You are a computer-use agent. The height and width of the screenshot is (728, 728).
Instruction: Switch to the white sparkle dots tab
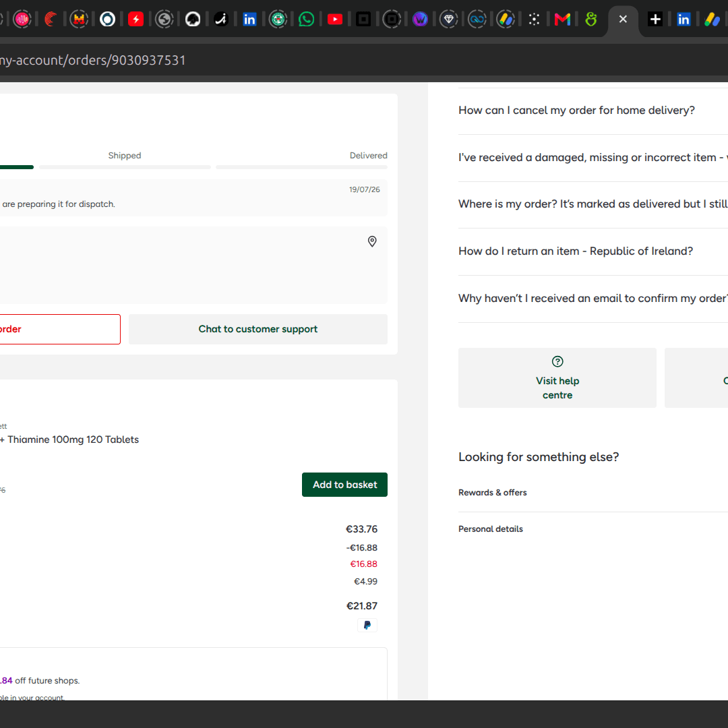[534, 19]
